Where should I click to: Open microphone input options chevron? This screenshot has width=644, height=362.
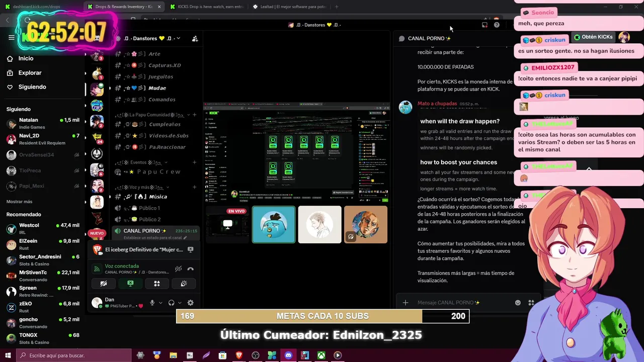pyautogui.click(x=160, y=303)
